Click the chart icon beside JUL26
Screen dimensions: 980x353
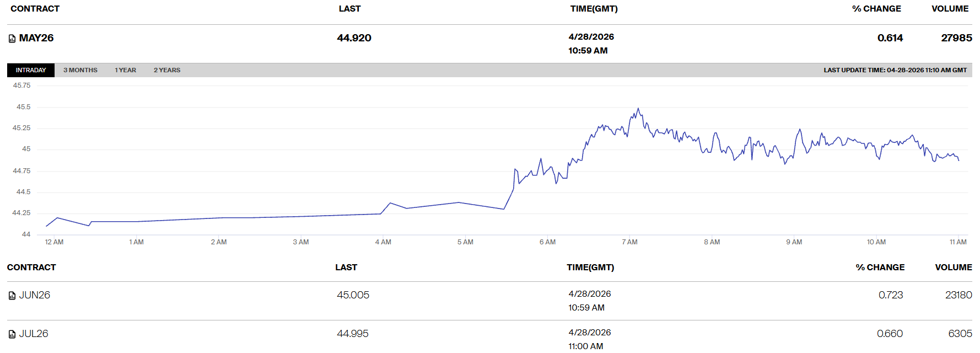(12, 334)
